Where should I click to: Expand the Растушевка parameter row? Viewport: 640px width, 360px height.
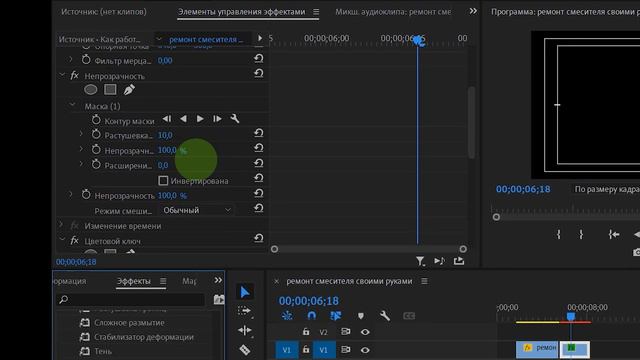click(81, 134)
